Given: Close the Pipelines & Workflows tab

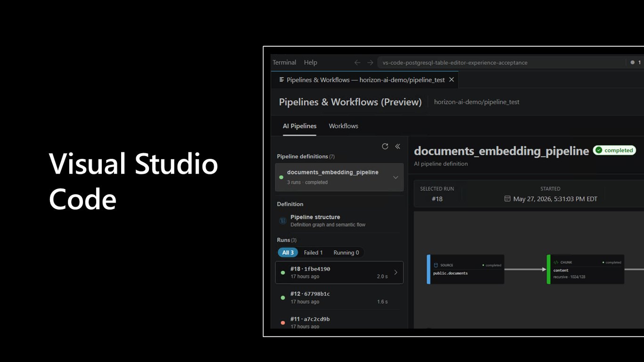Looking at the screenshot, I should click(x=451, y=80).
